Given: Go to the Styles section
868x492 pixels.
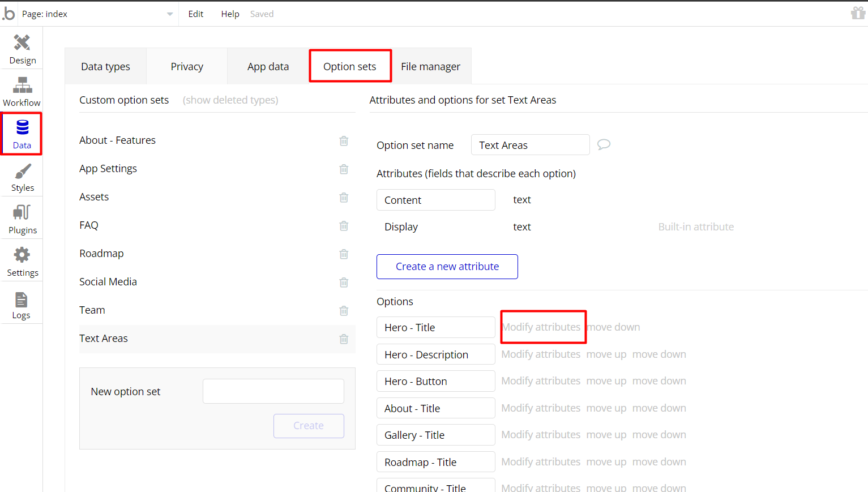Looking at the screenshot, I should point(22,177).
